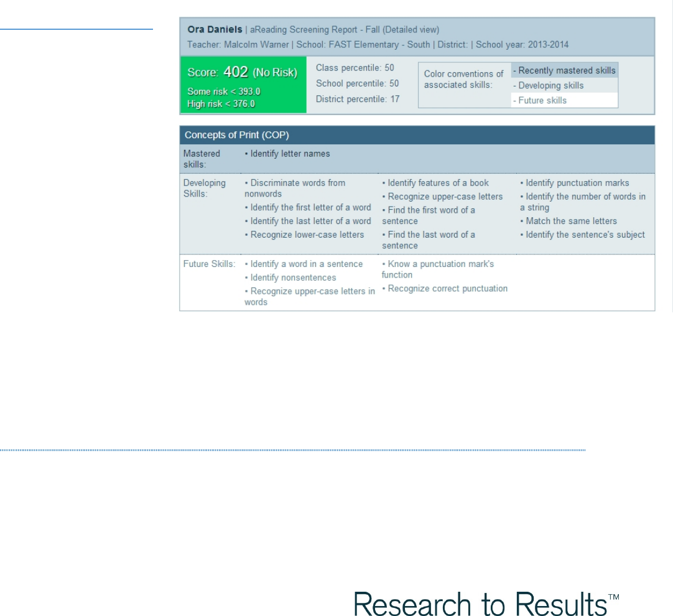Click Identify punctuation marks skill
Viewport: 673px width, 616px height.
pyautogui.click(x=575, y=183)
